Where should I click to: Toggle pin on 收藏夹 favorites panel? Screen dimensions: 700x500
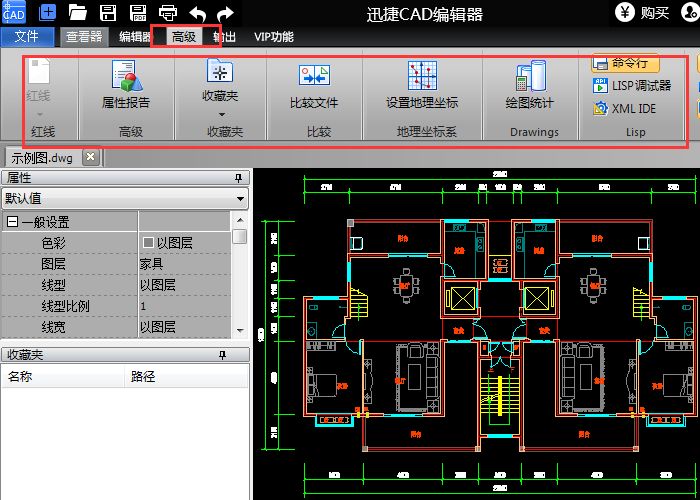(x=238, y=355)
